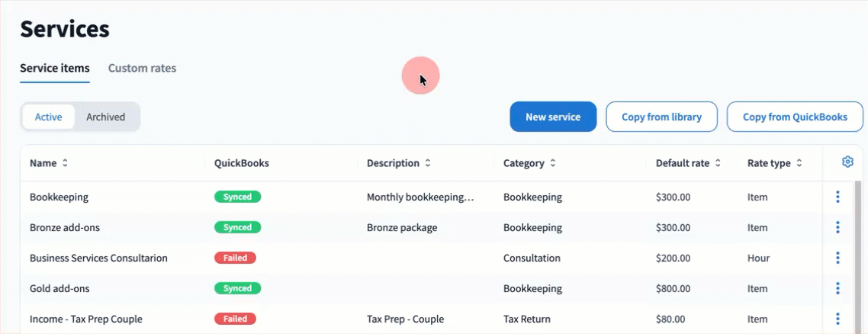The width and height of the screenshot is (868, 334).
Task: Click the Copy from library button
Action: coord(661,117)
